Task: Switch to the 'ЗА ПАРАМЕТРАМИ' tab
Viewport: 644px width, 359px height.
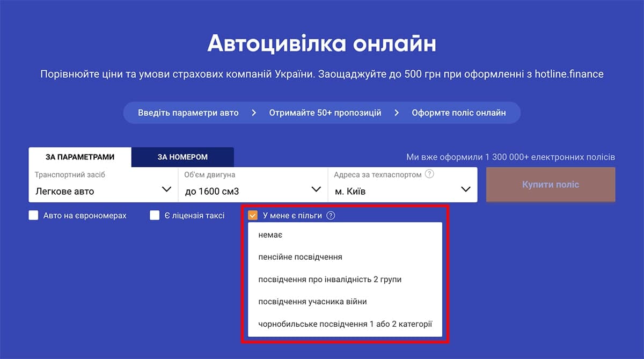Action: [80, 157]
